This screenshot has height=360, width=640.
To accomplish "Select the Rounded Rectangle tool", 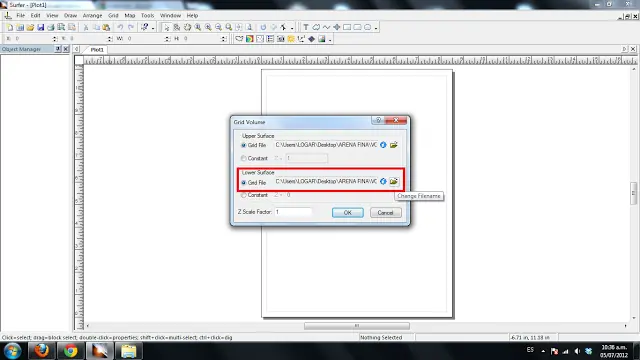I will (x=357, y=27).
